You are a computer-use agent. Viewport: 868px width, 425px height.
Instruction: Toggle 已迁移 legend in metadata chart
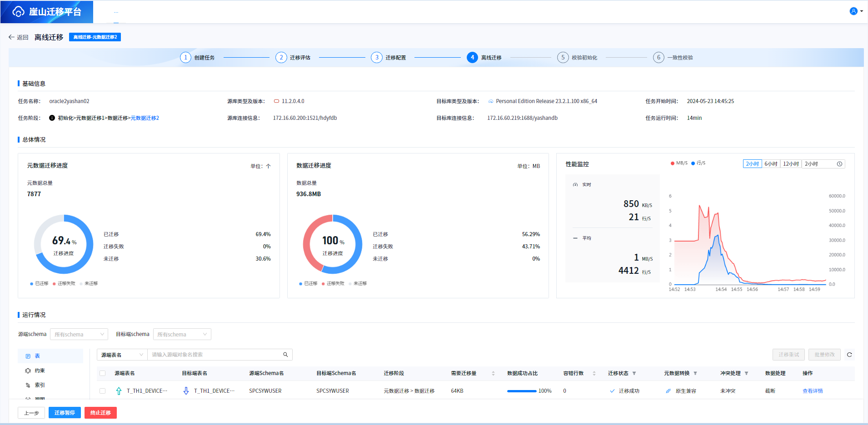40,283
